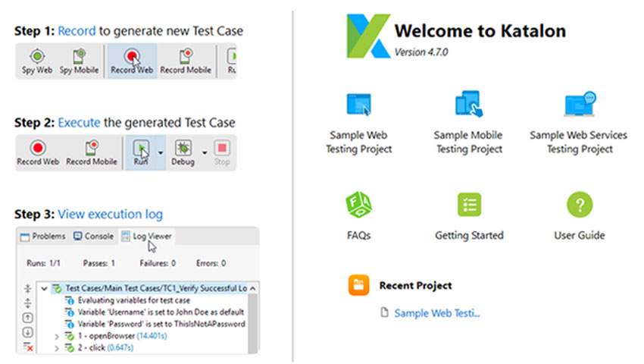Image resolution: width=644 pixels, height=364 pixels.
Task: Click the Spy Mobile toolbar icon
Action: (79, 57)
